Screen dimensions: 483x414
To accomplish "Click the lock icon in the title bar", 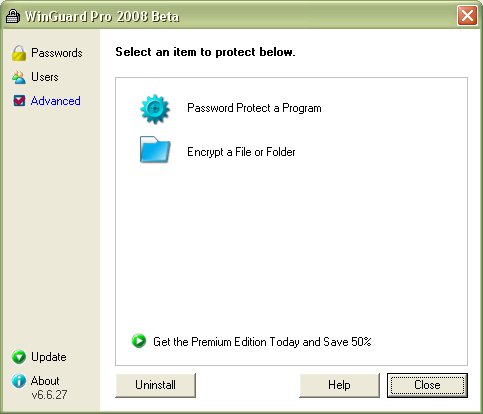I will pos(13,16).
